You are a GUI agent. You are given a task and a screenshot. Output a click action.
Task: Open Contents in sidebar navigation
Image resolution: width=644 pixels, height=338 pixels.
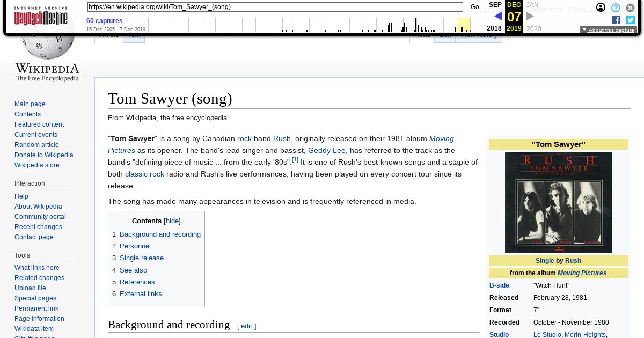point(27,114)
